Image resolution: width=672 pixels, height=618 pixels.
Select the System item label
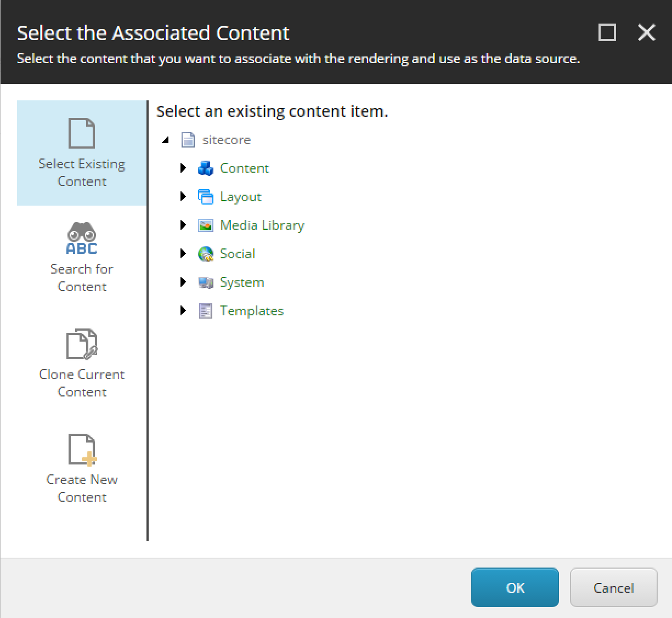click(x=242, y=282)
